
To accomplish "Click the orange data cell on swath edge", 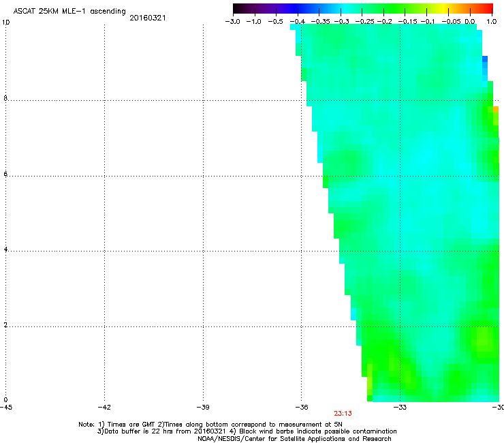I will point(496,109).
